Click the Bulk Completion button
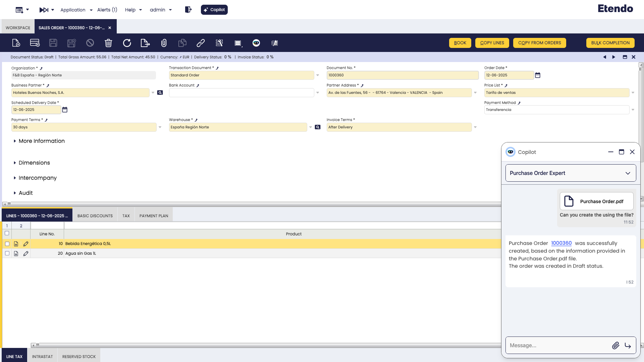 (610, 43)
